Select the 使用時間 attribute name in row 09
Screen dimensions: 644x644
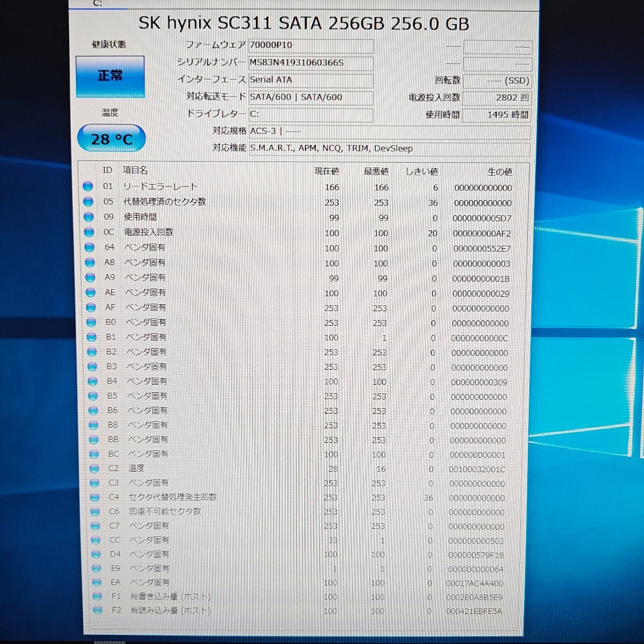coord(141,217)
